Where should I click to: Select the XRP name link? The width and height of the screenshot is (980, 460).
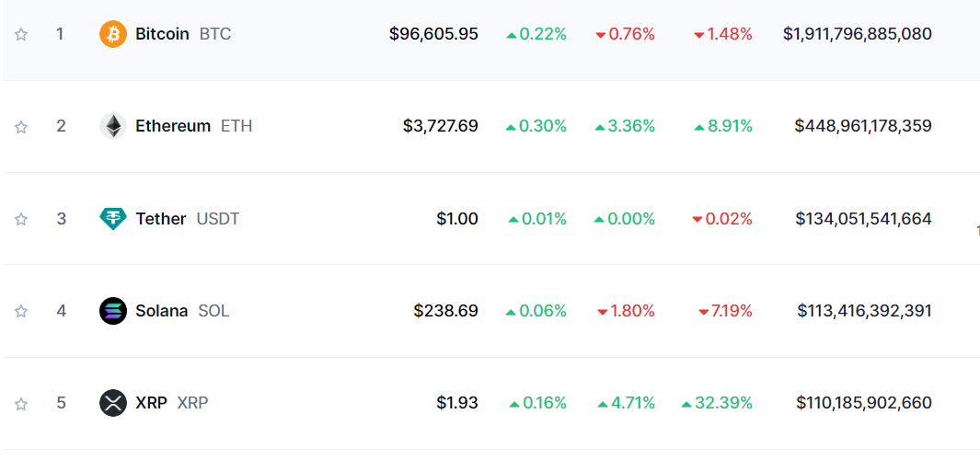pyautogui.click(x=151, y=403)
